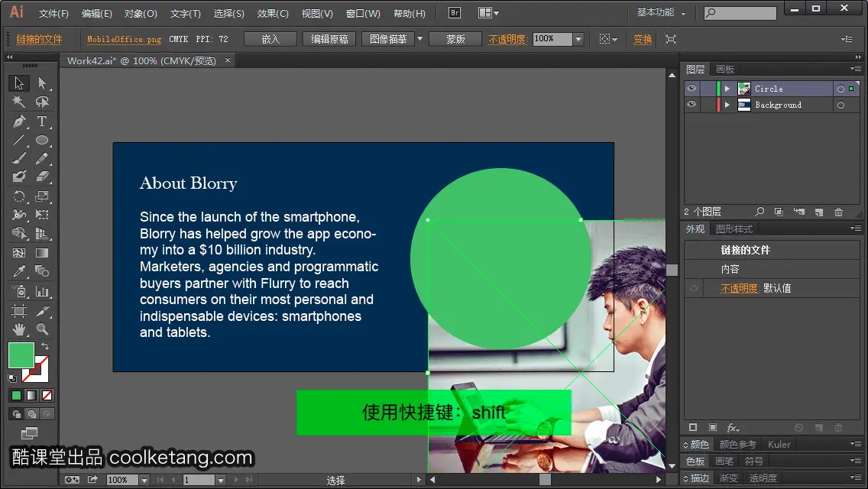Open the 文件(F) menu
The image size is (868, 489).
coord(53,13)
